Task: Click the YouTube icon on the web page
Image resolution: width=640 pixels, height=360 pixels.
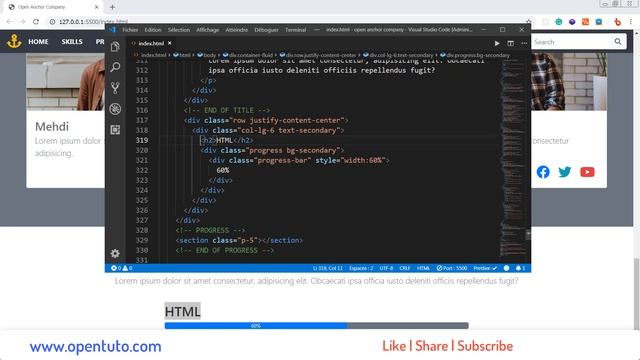Action: click(587, 172)
